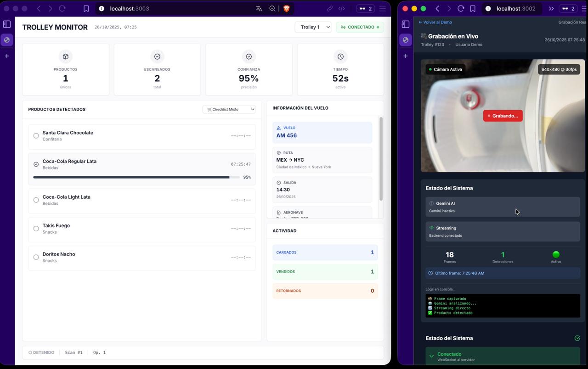Viewport: 588px width, 369px height.
Task: Select the Doritos Nacho radio circle
Action: pyautogui.click(x=36, y=257)
